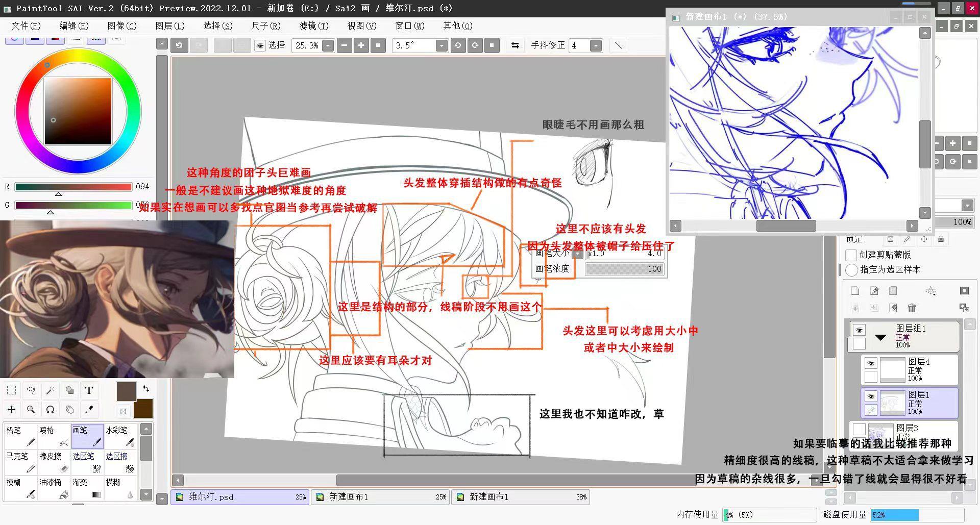The width and height of the screenshot is (980, 525).
Task: Click the brown foreground color swatch
Action: (126, 391)
